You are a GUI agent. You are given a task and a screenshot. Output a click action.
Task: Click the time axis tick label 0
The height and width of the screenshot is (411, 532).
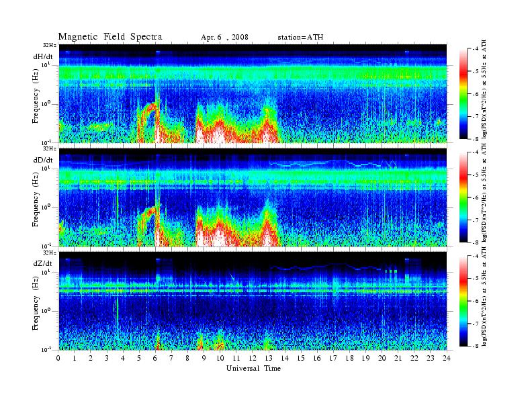coord(58,358)
